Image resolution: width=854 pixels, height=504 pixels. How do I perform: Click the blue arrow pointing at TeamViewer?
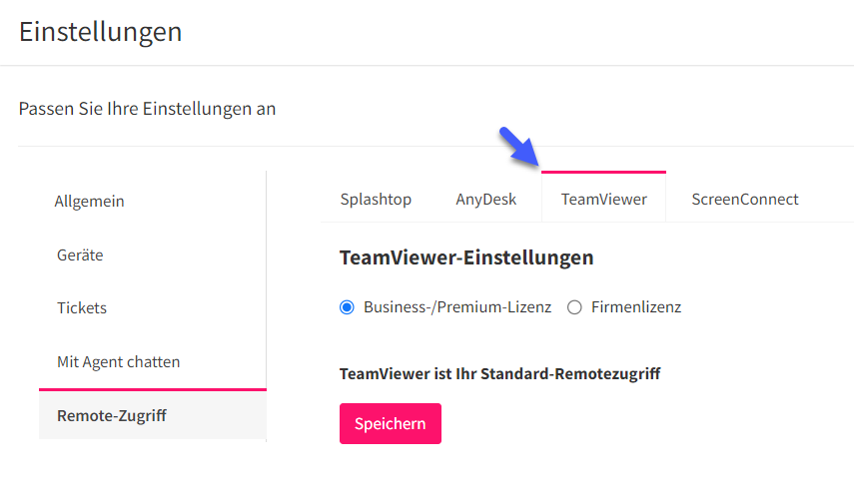(518, 146)
